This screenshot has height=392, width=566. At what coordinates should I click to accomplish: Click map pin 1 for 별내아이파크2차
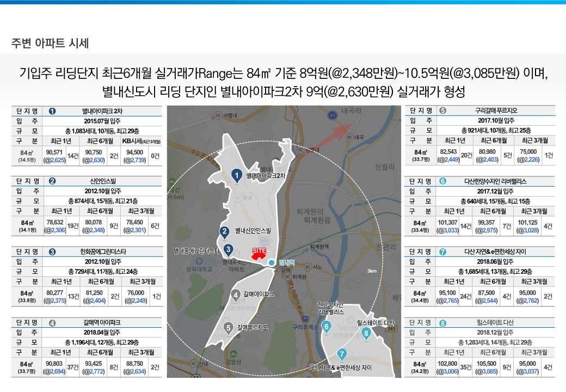tap(236, 175)
